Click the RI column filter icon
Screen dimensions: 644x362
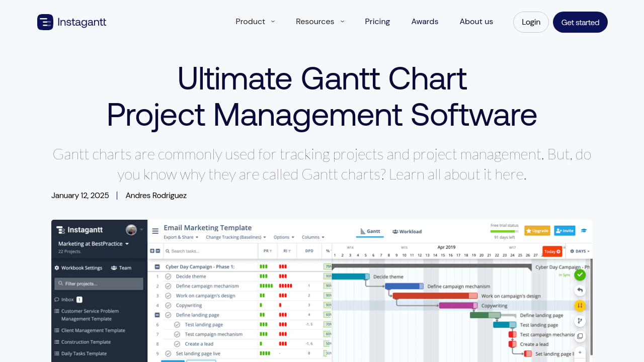tap(290, 251)
